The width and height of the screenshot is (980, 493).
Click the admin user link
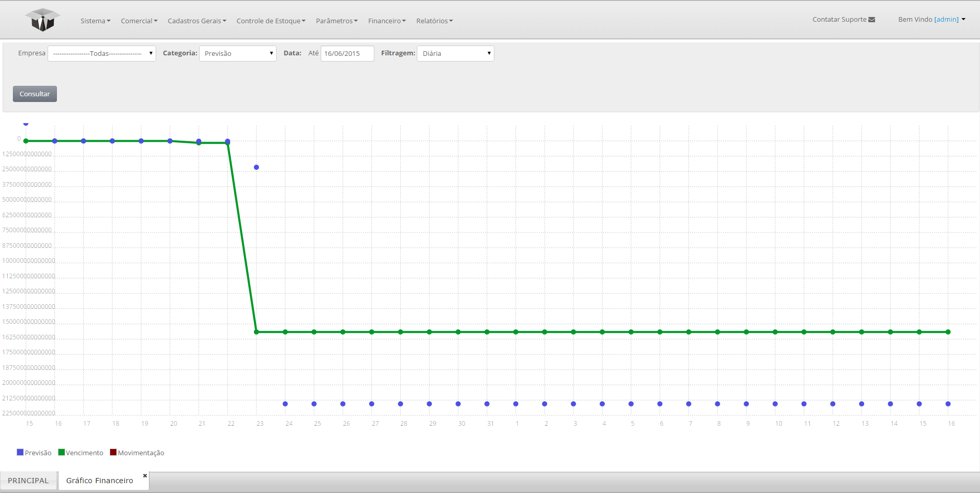tap(946, 19)
